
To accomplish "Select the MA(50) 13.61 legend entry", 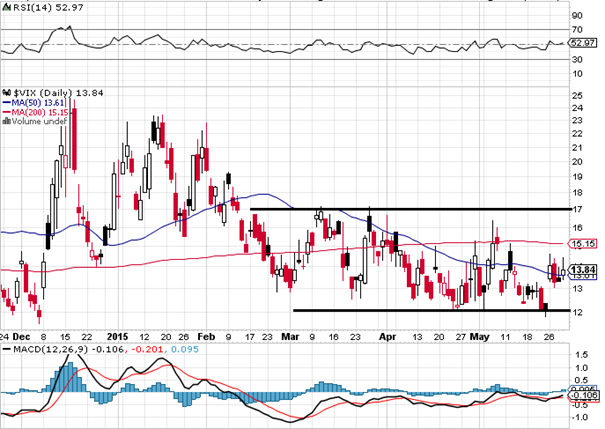I will coord(38,103).
